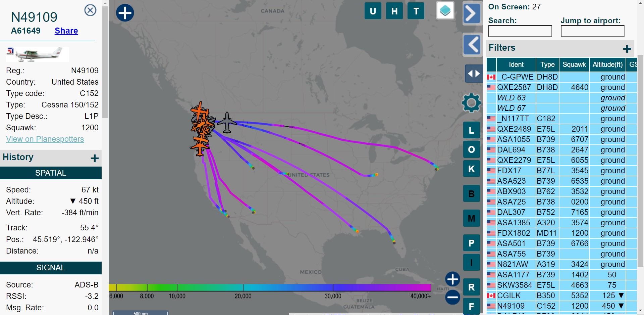Screen dimensions: 644x315
Task: Select the N49109 row in aircraft table
Action: tap(562, 306)
